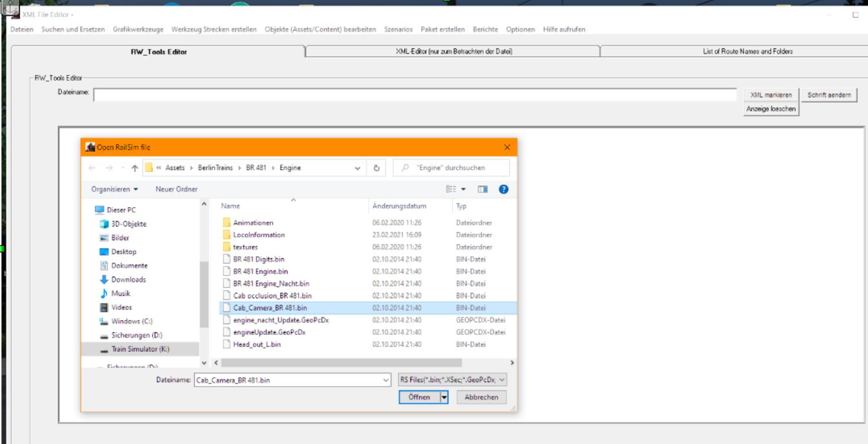Click the XML markieren button
Screen dimensions: 868x444
(771, 96)
